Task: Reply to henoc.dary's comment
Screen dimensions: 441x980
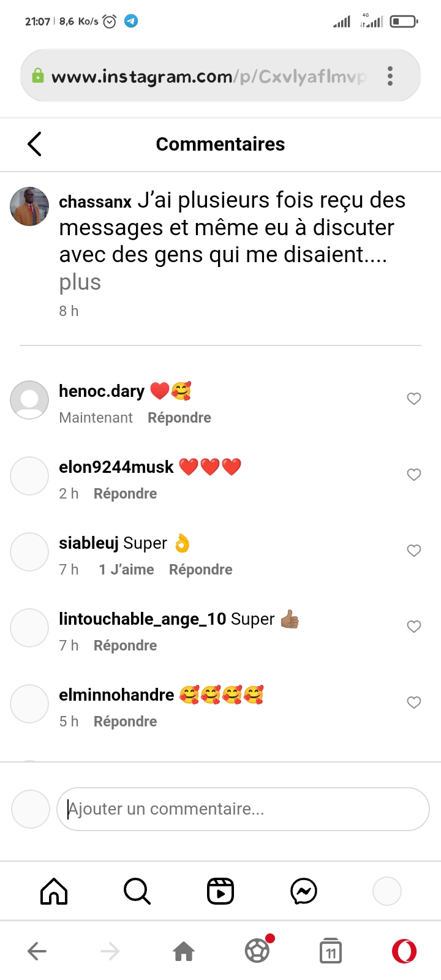Action: point(179,418)
